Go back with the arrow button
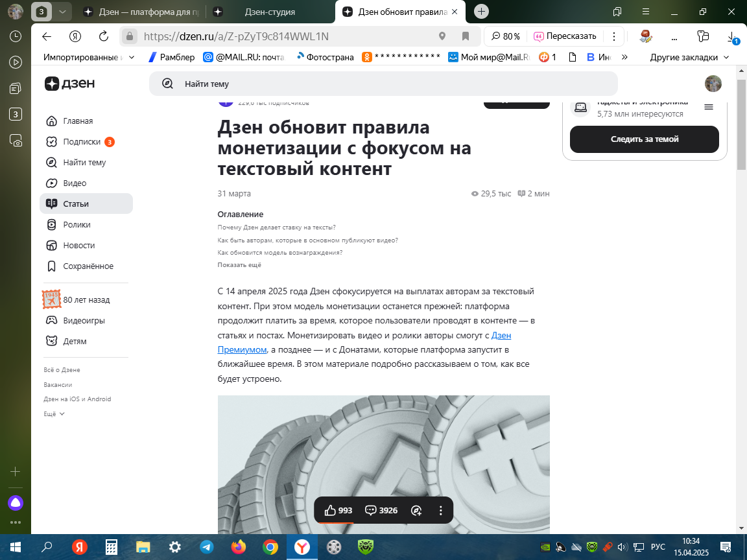The height and width of the screenshot is (560, 747). [x=47, y=36]
